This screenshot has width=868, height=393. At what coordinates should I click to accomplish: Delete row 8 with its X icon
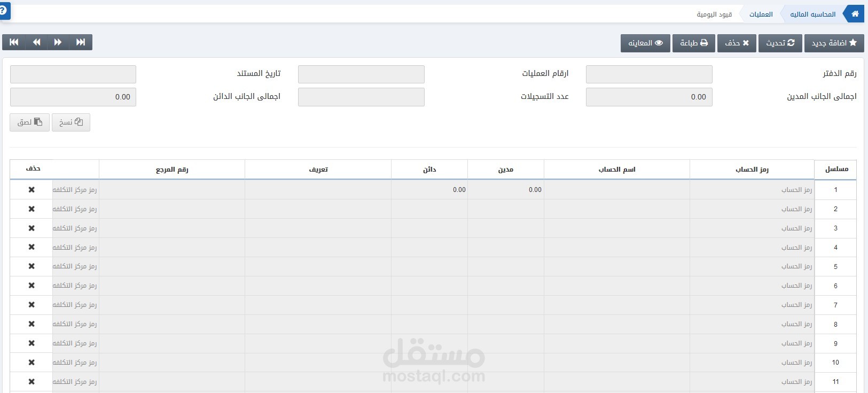pyautogui.click(x=32, y=324)
